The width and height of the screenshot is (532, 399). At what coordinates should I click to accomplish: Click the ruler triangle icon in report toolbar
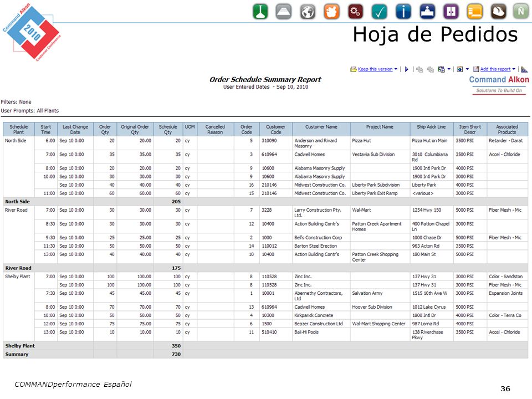tap(524, 69)
